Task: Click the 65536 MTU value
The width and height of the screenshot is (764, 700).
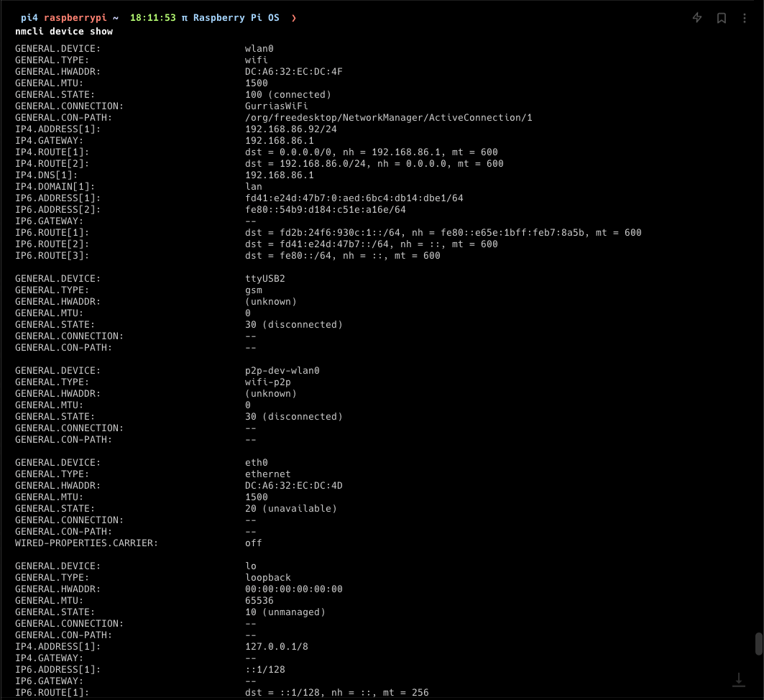Action: tap(259, 601)
